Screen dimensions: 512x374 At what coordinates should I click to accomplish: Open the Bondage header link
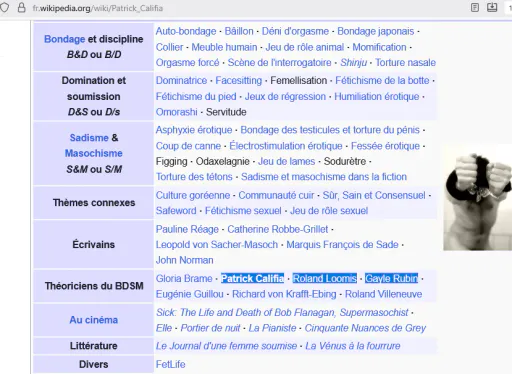click(x=64, y=39)
